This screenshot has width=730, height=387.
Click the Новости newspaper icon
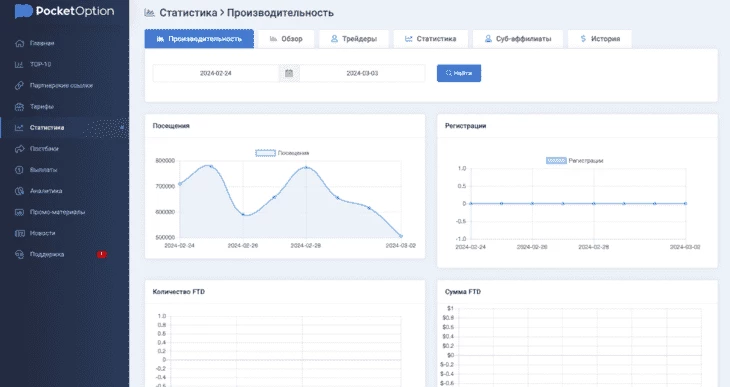click(19, 233)
